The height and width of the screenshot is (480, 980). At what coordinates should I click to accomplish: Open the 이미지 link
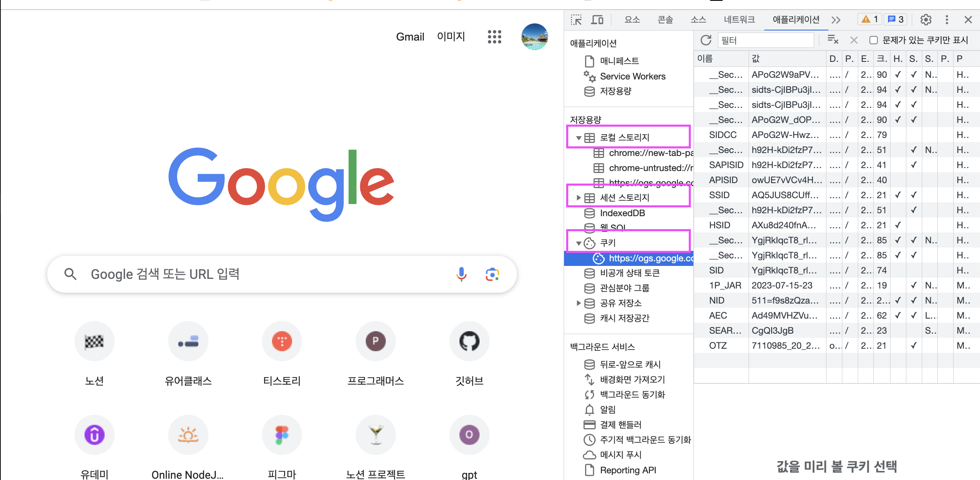(x=451, y=37)
